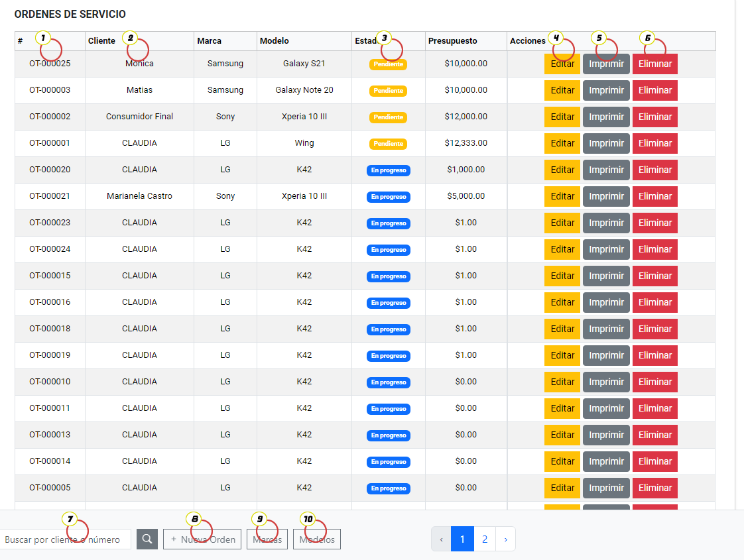744x560 pixels.
Task: Print order OT-000003
Action: pyautogui.click(x=606, y=91)
